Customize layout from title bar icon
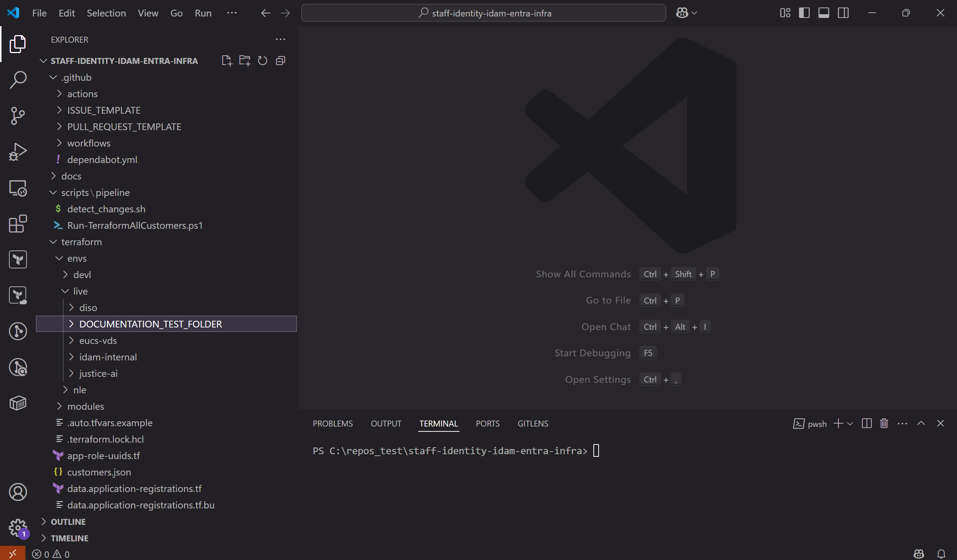The height and width of the screenshot is (560, 957). tap(785, 13)
